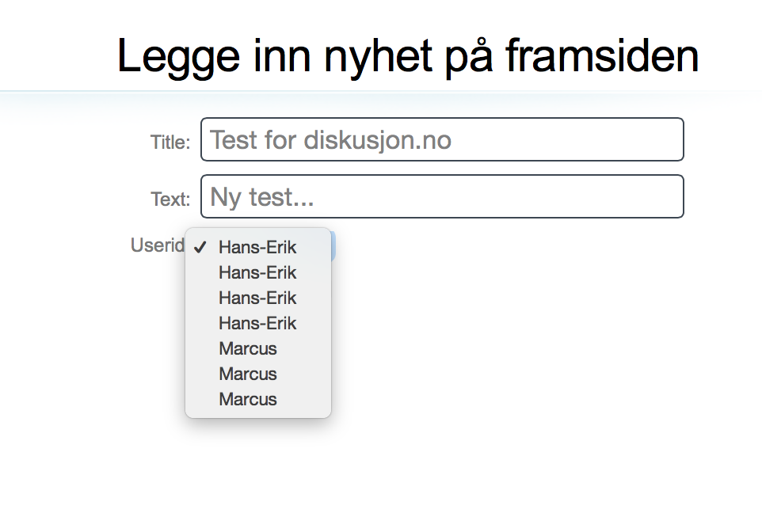Click the checkmark beside the selected Hans-Erik
The width and height of the screenshot is (762, 532).
coord(200,248)
